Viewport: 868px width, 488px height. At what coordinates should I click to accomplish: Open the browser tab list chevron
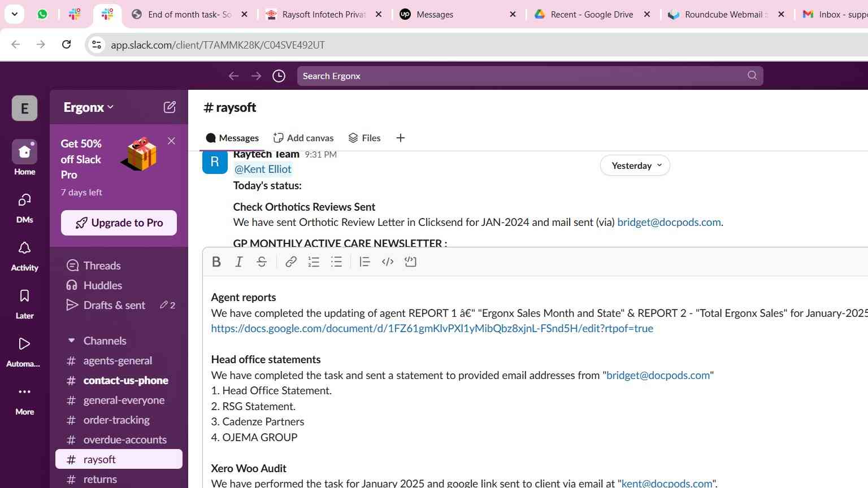click(x=14, y=14)
